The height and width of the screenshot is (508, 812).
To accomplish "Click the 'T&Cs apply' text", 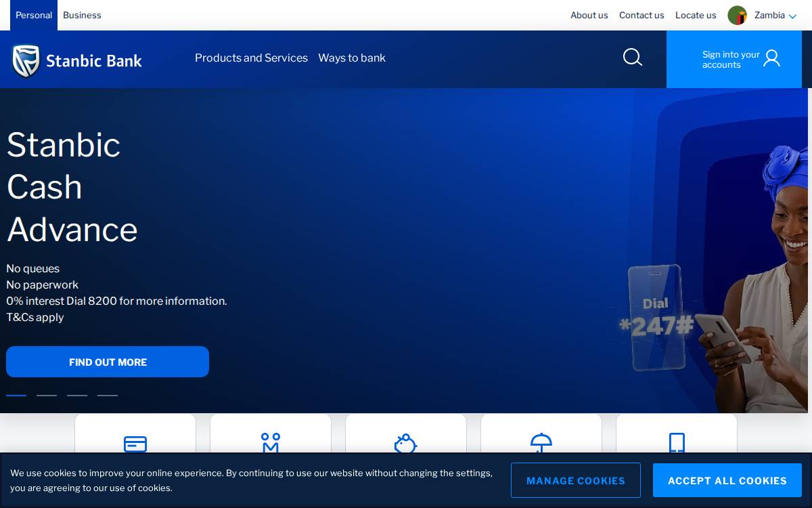I will [x=35, y=317].
